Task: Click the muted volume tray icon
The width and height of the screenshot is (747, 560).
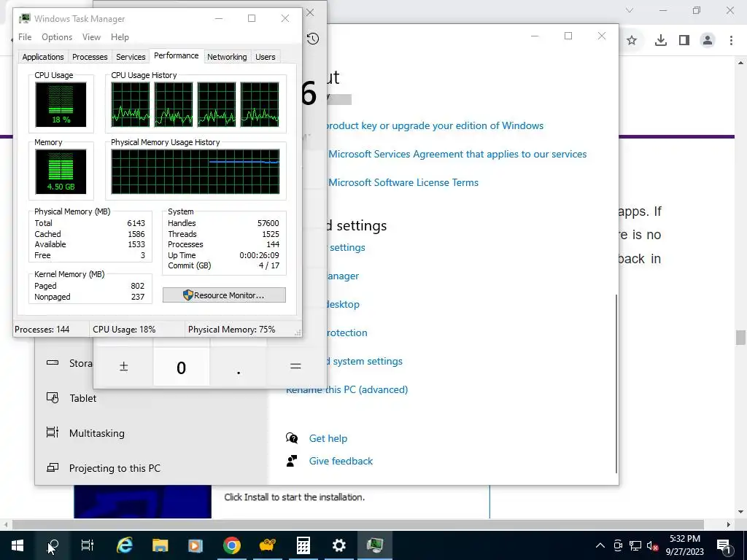Action: point(652,545)
